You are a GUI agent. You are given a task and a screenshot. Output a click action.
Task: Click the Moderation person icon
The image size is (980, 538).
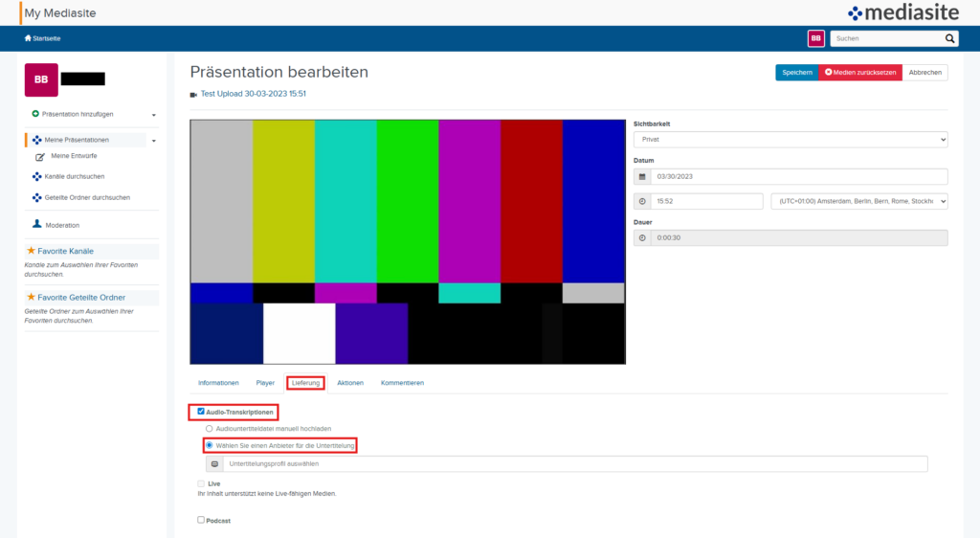click(x=37, y=225)
